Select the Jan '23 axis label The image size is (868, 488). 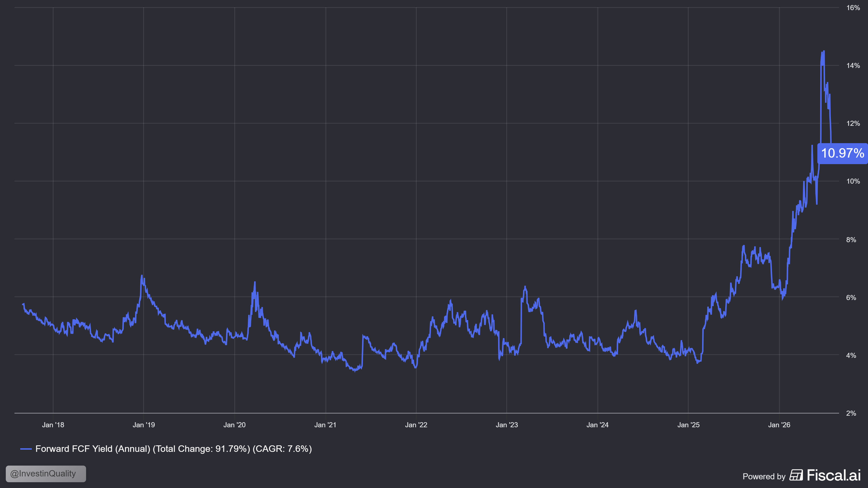point(507,425)
